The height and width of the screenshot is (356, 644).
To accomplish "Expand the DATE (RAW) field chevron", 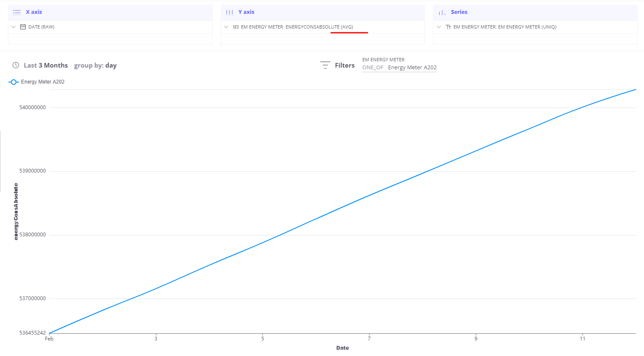I will pos(13,27).
